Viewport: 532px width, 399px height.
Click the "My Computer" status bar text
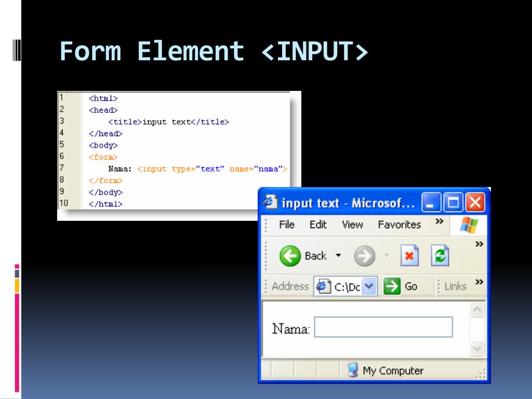[393, 371]
